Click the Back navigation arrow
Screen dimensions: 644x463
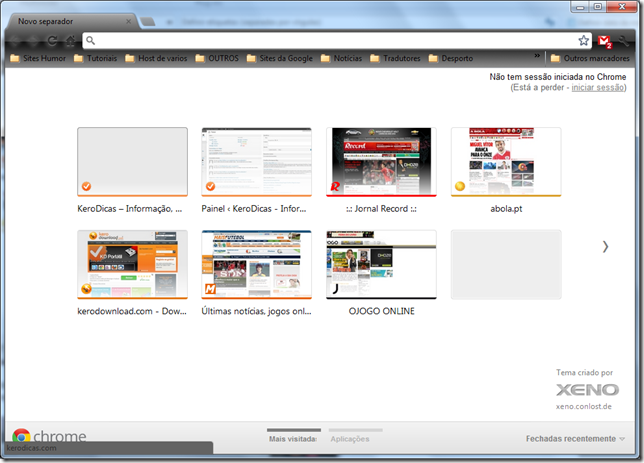[x=15, y=41]
